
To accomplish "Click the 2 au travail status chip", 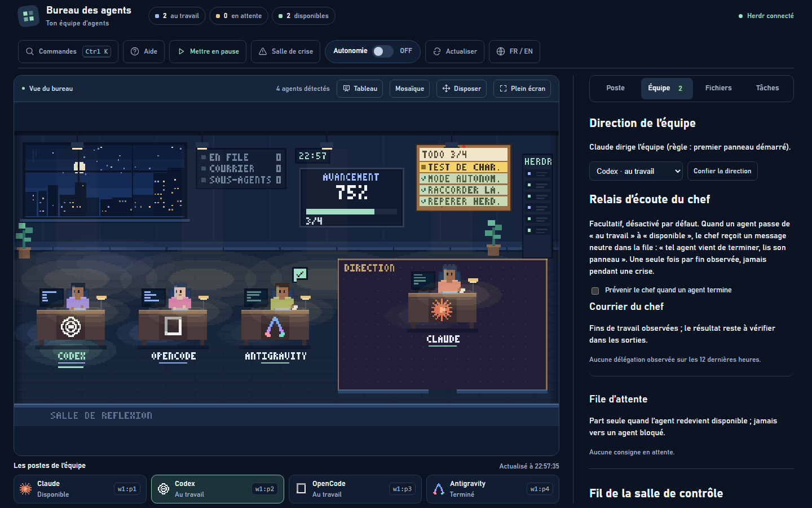I will (176, 16).
